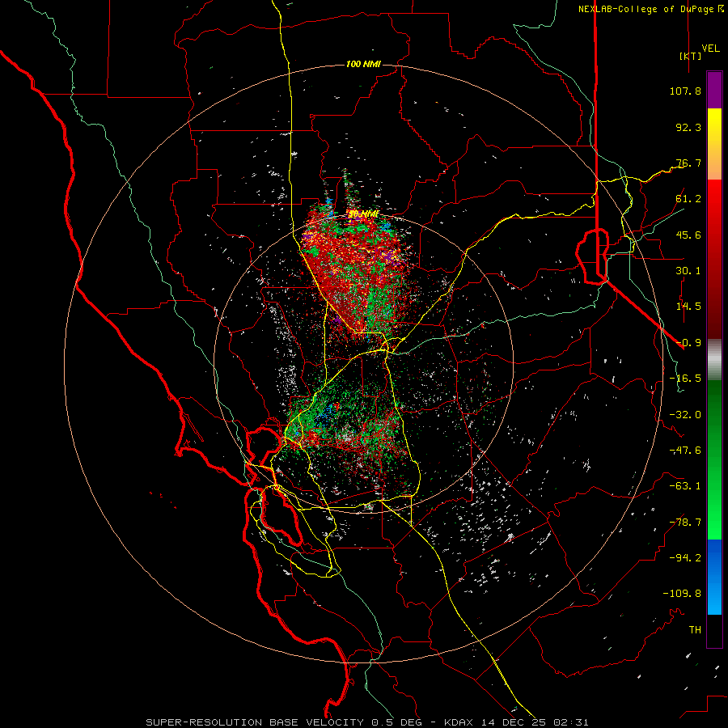Image resolution: width=728 pixels, height=728 pixels.
Task: Click the 50 NMI range ring label
Action: click(x=363, y=214)
